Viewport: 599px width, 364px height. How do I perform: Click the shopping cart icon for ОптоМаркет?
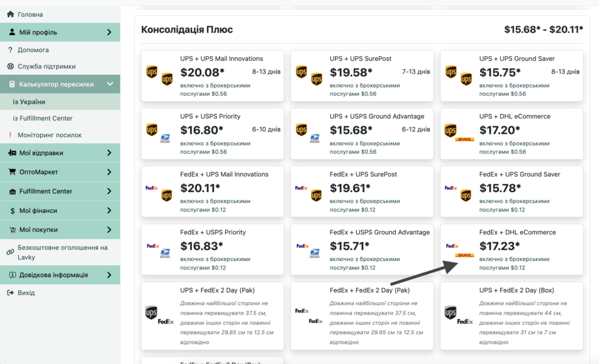point(12,172)
